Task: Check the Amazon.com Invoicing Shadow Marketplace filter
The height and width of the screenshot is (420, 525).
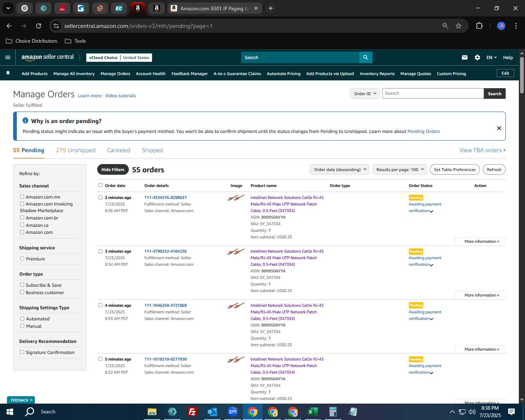Action: click(22, 203)
